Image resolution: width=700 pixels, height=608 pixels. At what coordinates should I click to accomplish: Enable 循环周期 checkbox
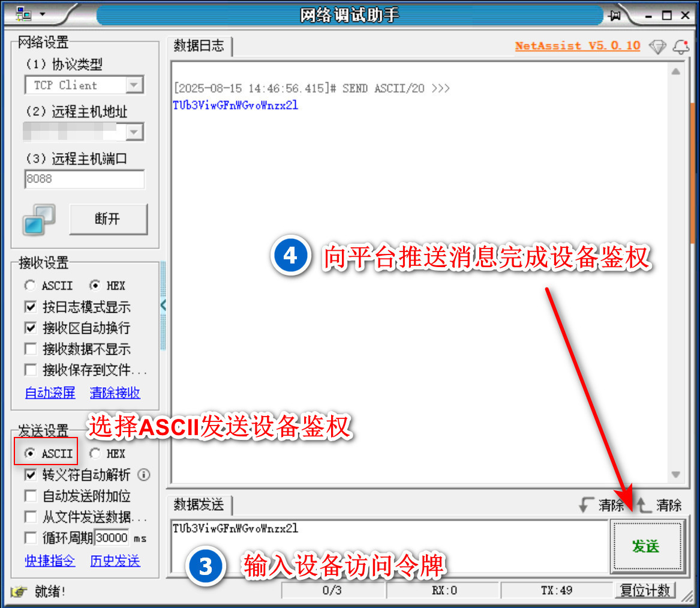pos(31,538)
